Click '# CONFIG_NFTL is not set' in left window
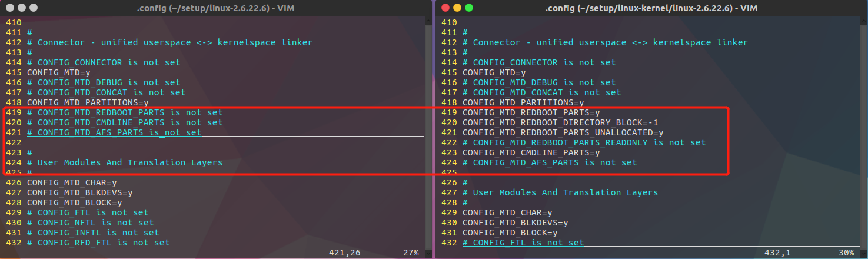The width and height of the screenshot is (868, 259). pos(91,223)
